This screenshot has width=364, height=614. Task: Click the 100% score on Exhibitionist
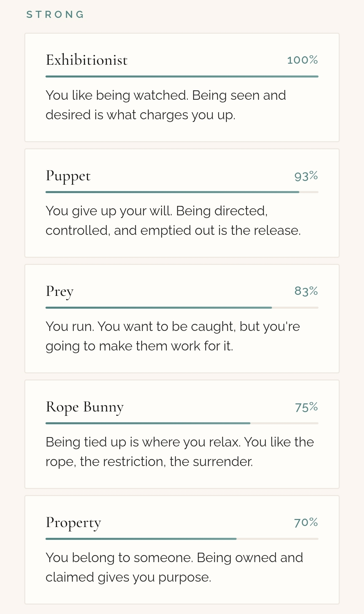[x=302, y=60]
